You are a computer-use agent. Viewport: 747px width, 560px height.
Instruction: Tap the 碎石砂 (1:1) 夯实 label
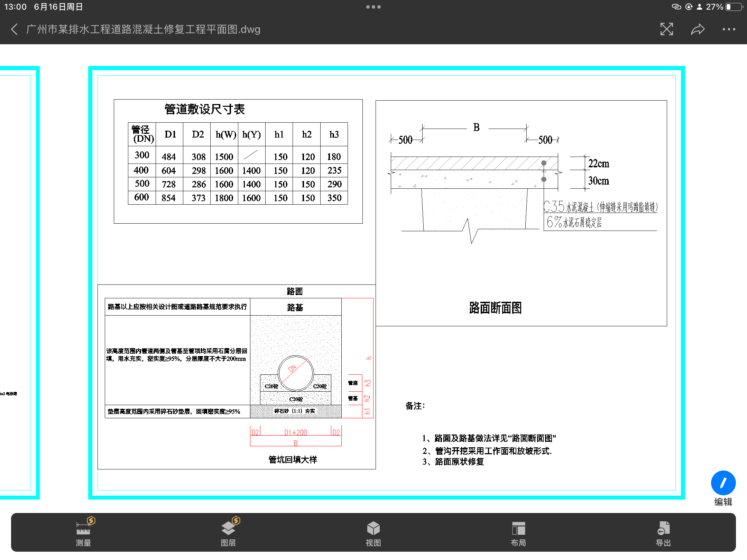(295, 411)
